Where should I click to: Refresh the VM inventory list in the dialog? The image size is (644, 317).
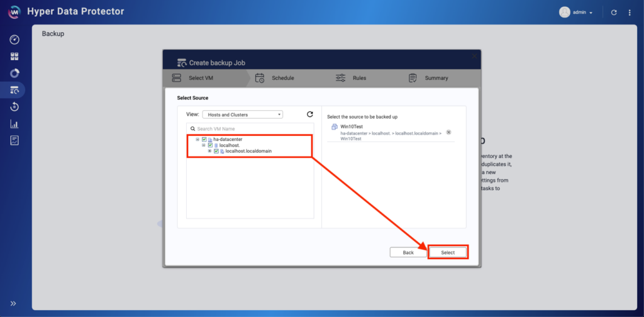[309, 114]
